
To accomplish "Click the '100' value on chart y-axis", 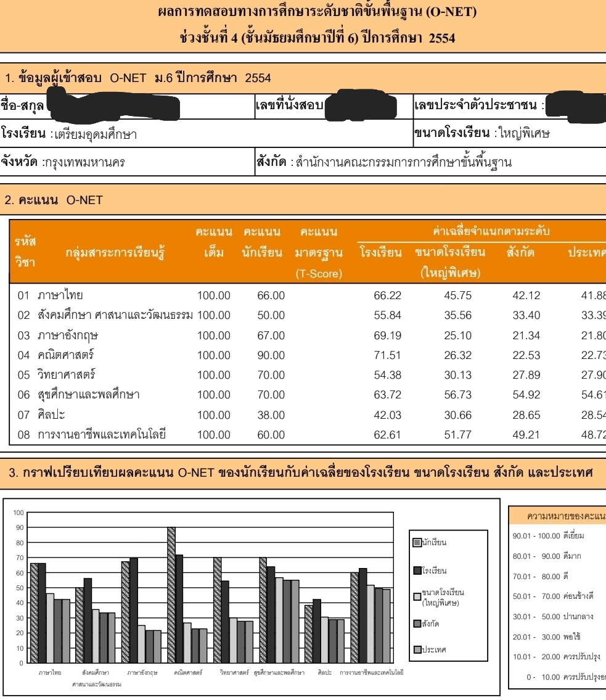I will coord(18,513).
